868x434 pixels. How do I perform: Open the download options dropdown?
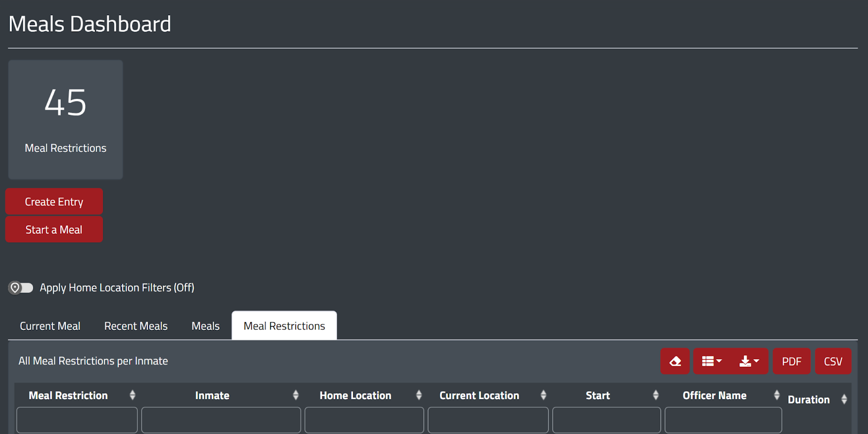point(749,361)
